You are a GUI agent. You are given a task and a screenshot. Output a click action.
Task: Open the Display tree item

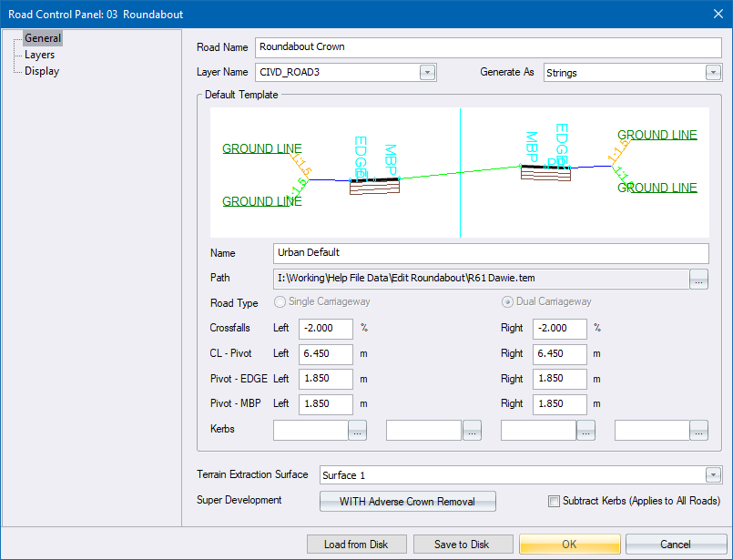click(42, 71)
